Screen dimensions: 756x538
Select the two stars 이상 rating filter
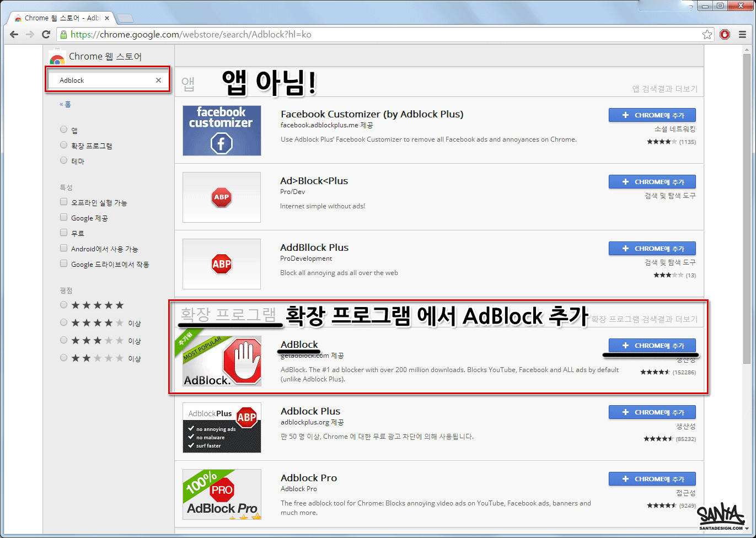click(x=64, y=358)
